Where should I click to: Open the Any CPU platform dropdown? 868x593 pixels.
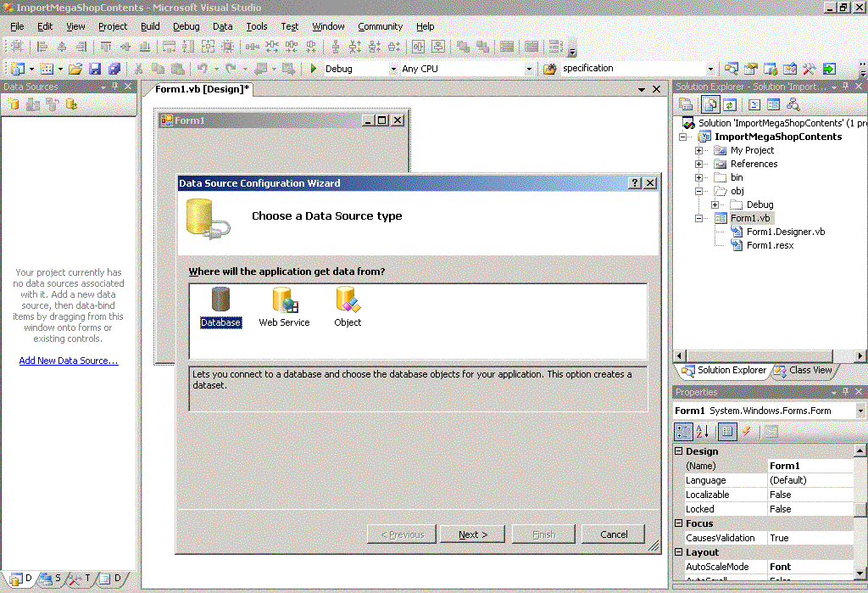click(x=529, y=70)
